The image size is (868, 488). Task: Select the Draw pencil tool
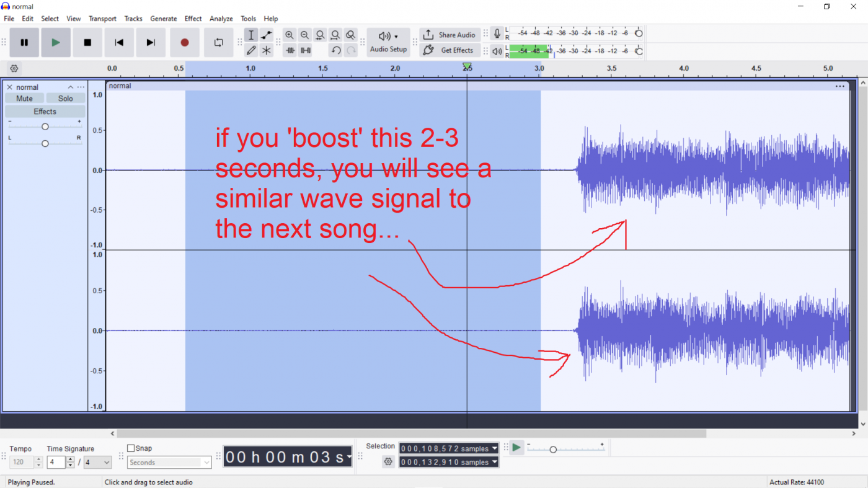251,51
